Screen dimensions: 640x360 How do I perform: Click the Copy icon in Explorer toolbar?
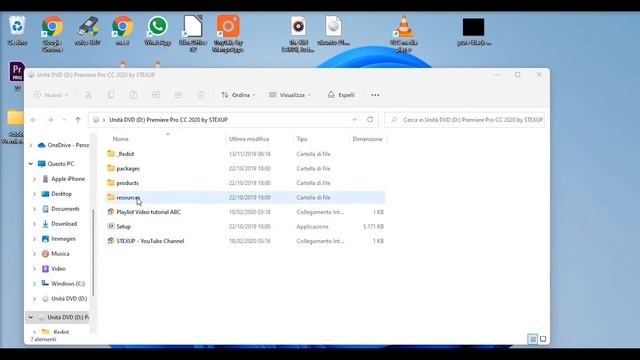(111, 95)
